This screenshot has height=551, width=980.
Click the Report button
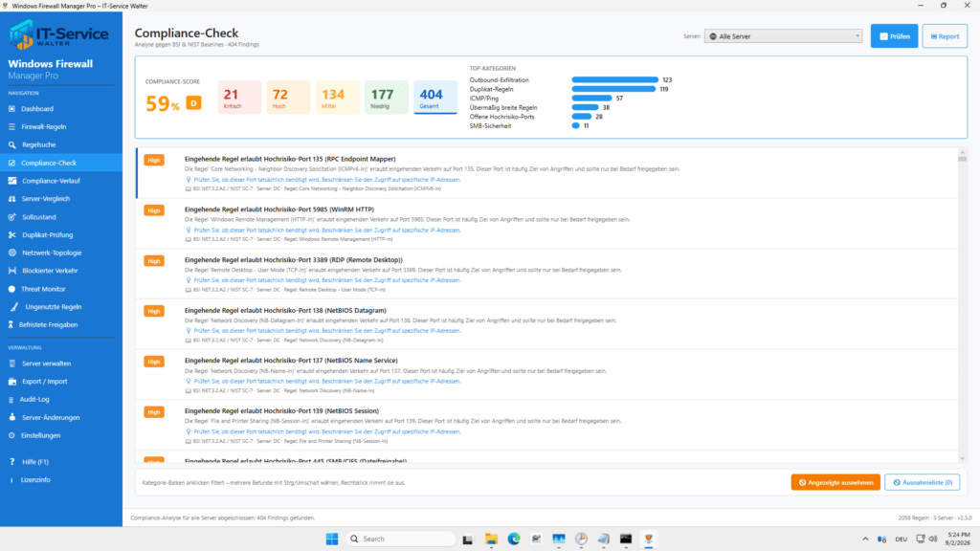[945, 36]
